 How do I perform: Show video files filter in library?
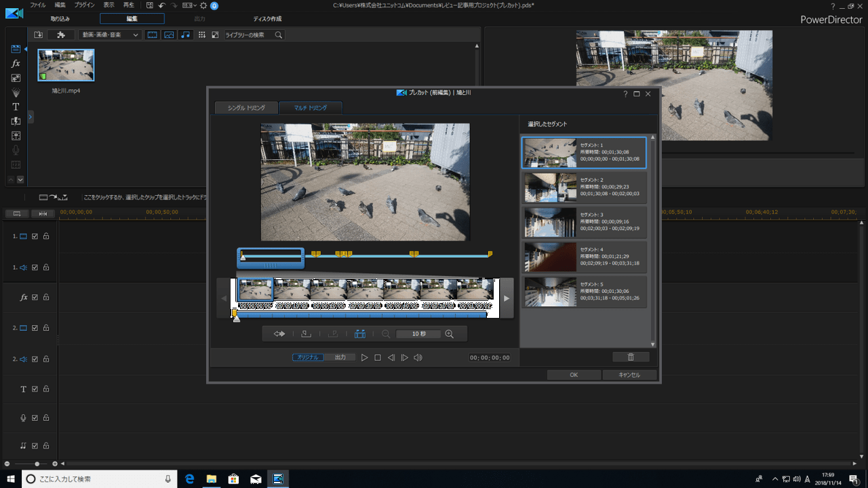pos(153,35)
